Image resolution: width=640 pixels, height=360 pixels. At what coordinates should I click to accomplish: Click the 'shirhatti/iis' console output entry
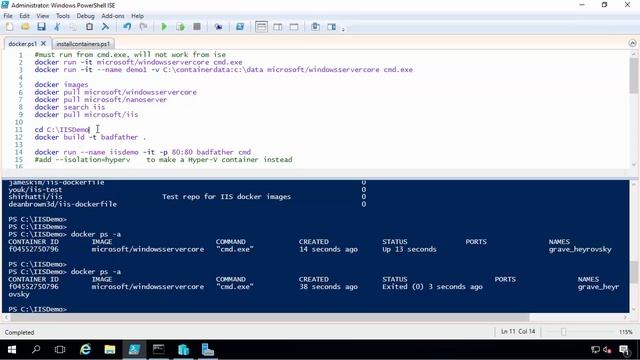[36, 197]
